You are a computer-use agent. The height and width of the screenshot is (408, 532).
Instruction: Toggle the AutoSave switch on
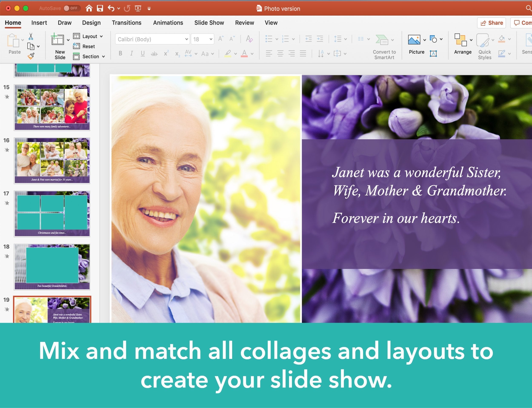(x=71, y=8)
